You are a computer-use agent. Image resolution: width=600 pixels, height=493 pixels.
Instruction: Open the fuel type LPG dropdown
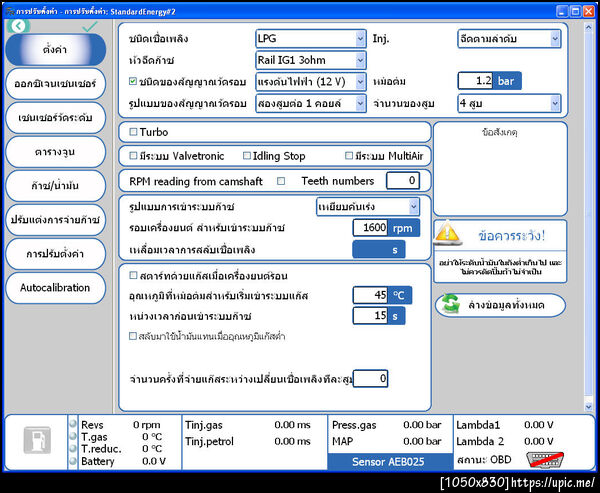311,39
